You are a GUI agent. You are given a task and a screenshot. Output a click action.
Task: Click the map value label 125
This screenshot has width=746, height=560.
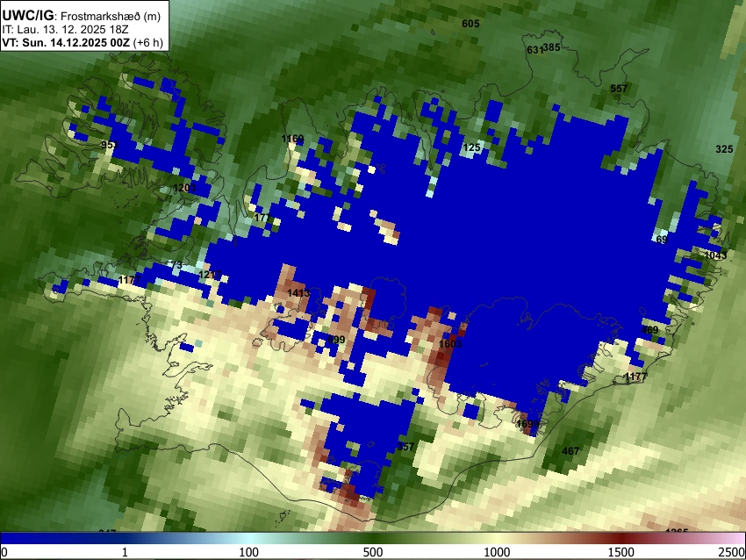(x=471, y=147)
